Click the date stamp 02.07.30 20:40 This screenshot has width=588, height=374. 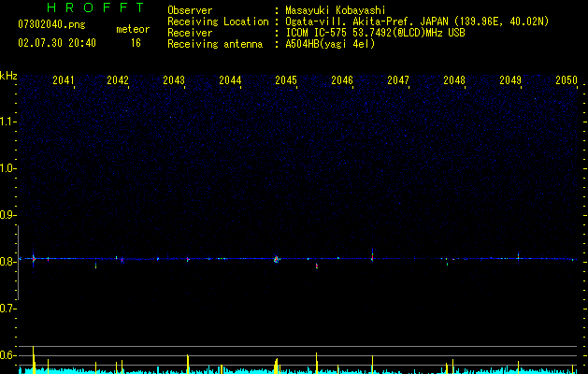point(57,43)
